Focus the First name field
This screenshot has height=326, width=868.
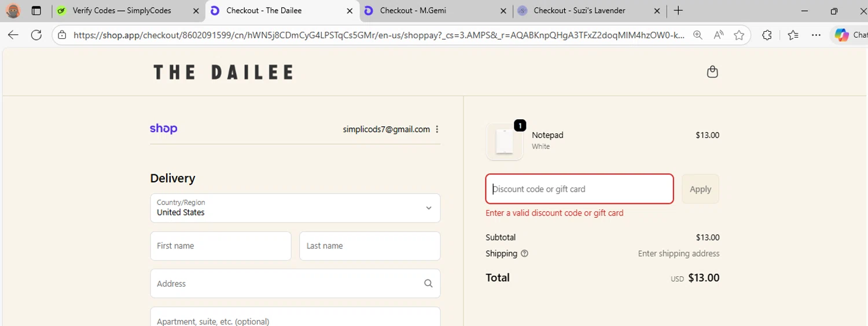(x=220, y=246)
